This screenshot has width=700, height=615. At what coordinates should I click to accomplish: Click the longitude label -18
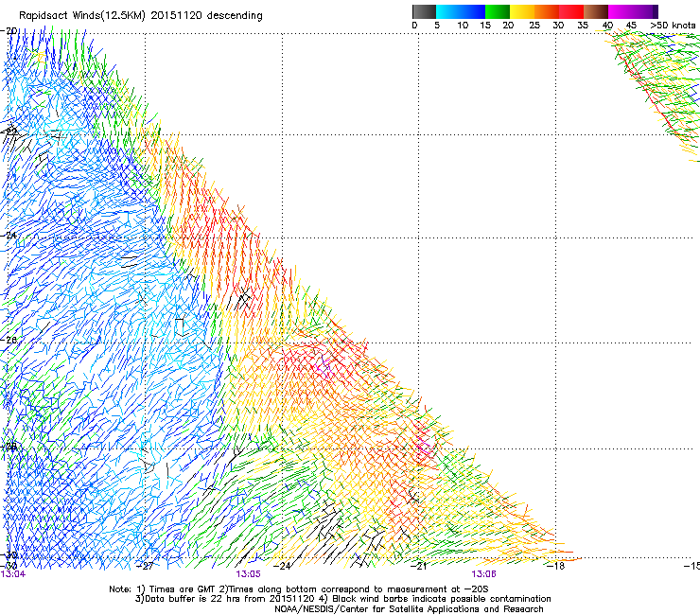[x=555, y=566]
